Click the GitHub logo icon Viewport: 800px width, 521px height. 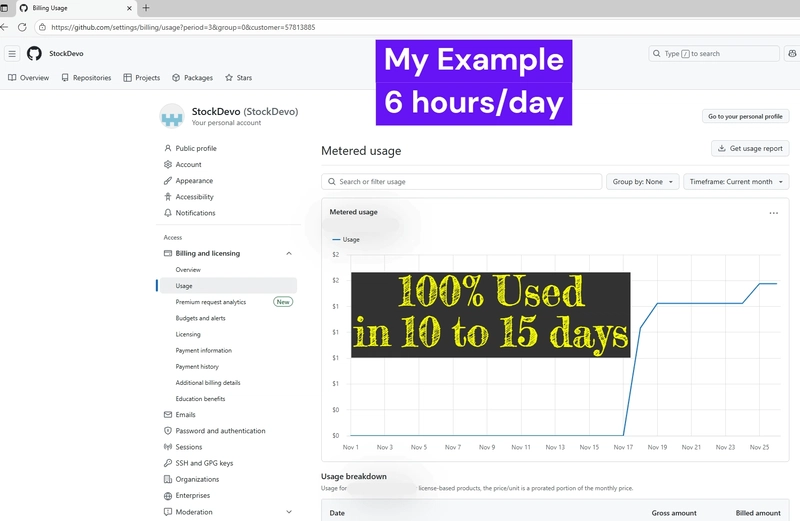point(34,54)
